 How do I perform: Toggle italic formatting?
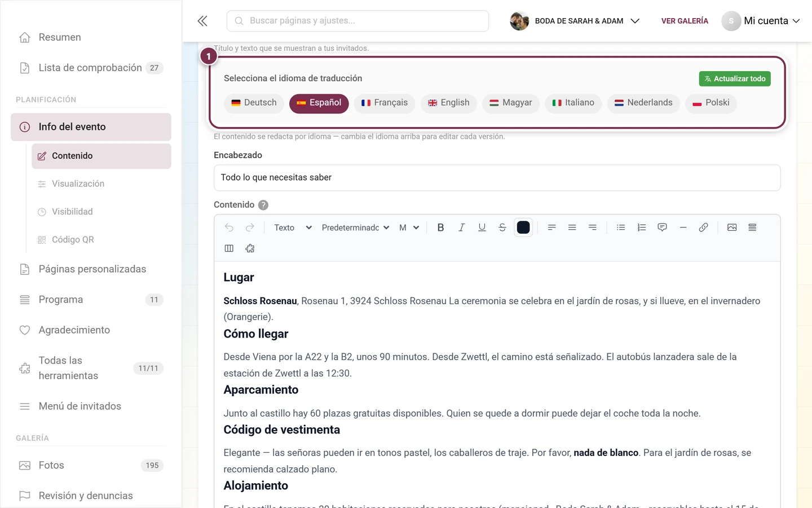[x=461, y=227]
